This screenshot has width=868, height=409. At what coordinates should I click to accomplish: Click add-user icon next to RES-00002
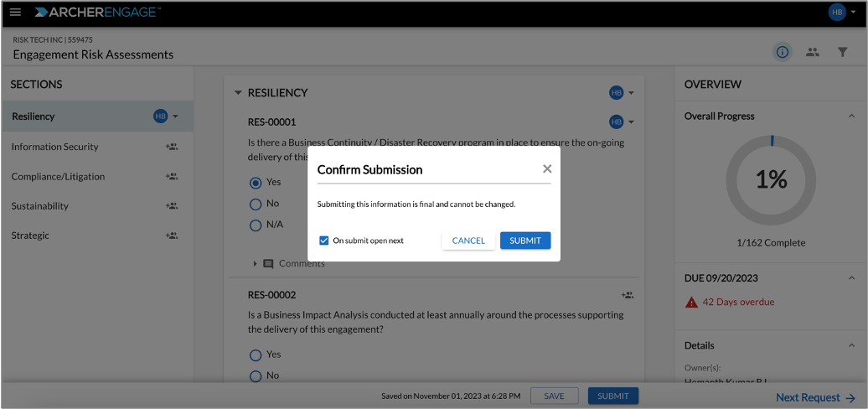(x=628, y=295)
